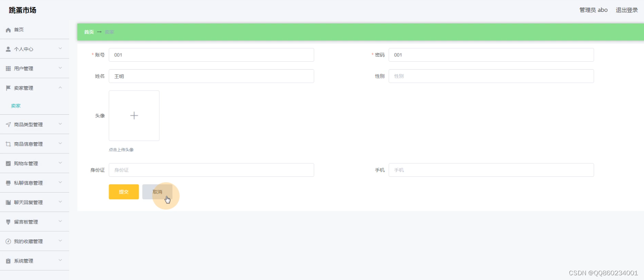
Task: Click the chat icon for 私聊信息管理
Action: [8, 183]
